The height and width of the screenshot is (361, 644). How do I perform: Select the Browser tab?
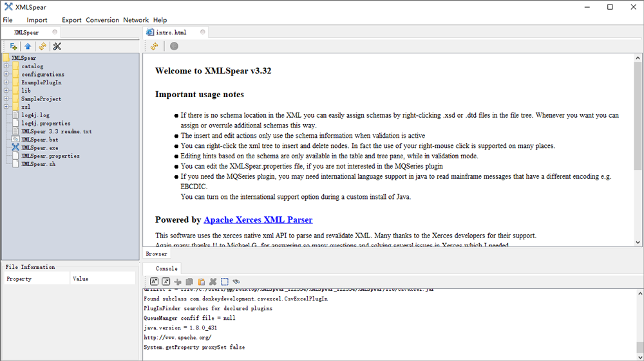pos(156,254)
